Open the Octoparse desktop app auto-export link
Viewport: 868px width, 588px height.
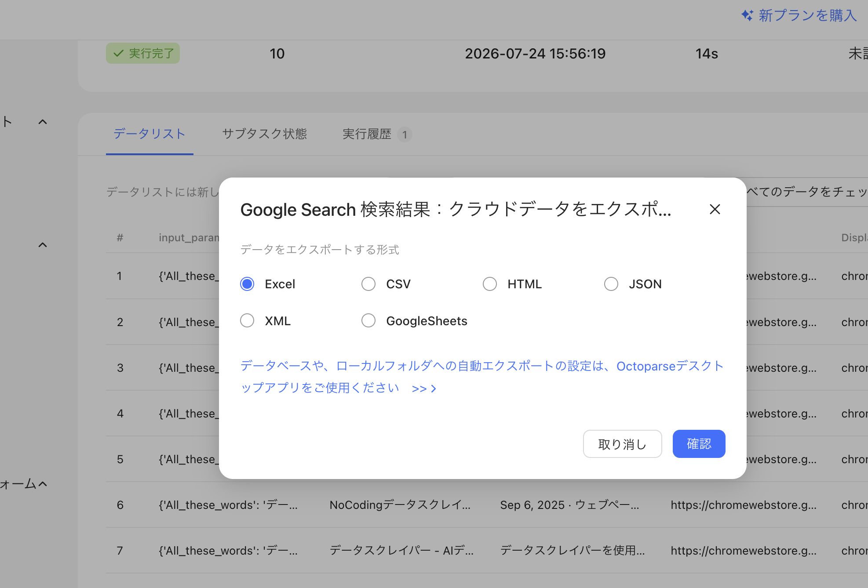pyautogui.click(x=481, y=377)
